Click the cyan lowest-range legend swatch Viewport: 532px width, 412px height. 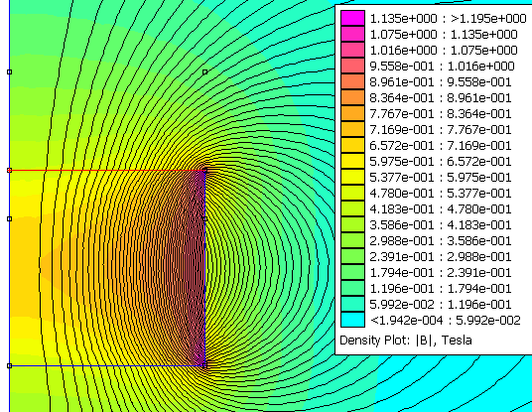pyautogui.click(x=352, y=320)
